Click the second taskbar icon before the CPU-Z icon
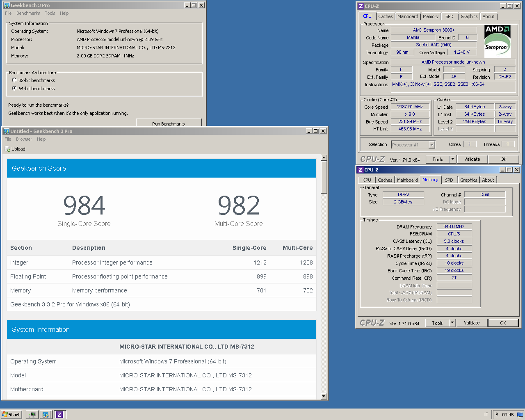This screenshot has height=420, width=525. [46, 415]
